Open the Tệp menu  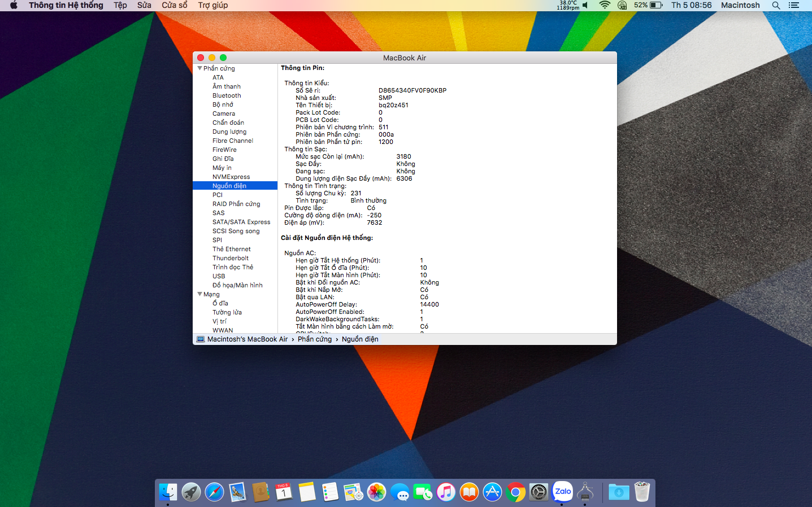coord(120,5)
